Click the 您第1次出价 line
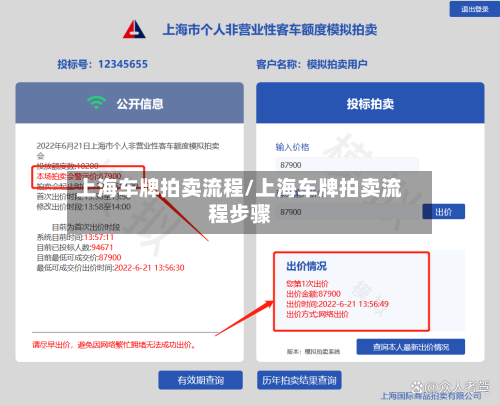 pos(307,284)
